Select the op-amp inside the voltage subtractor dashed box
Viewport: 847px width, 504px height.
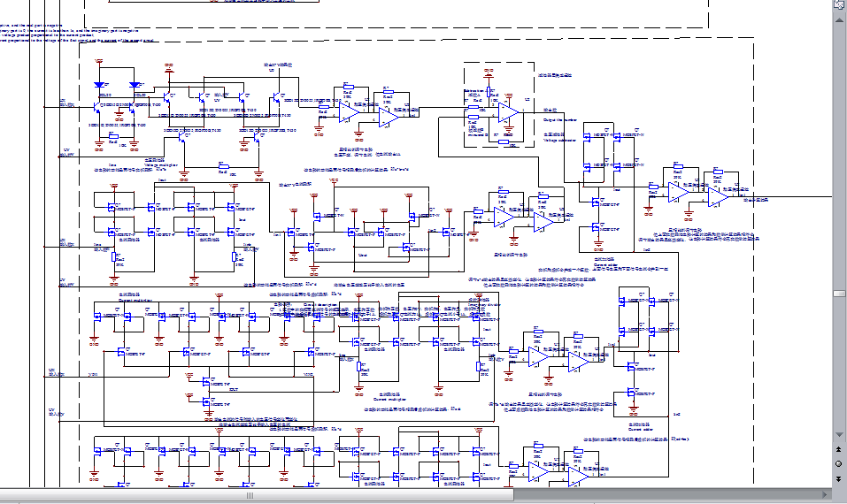506,113
